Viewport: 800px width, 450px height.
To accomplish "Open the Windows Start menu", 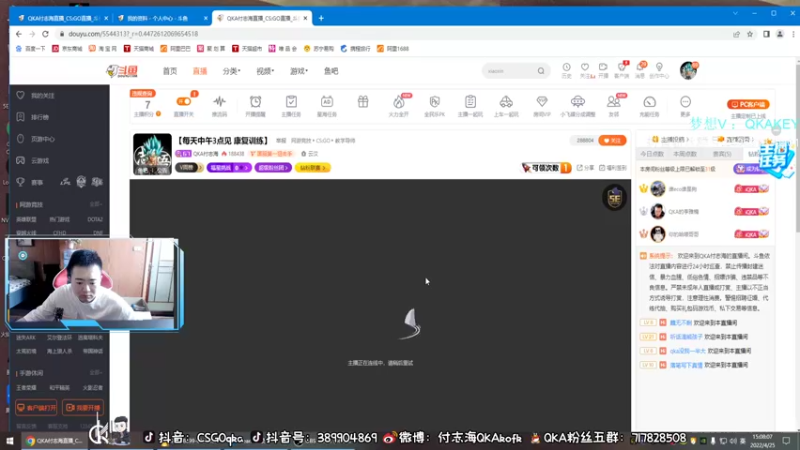I will [9, 440].
